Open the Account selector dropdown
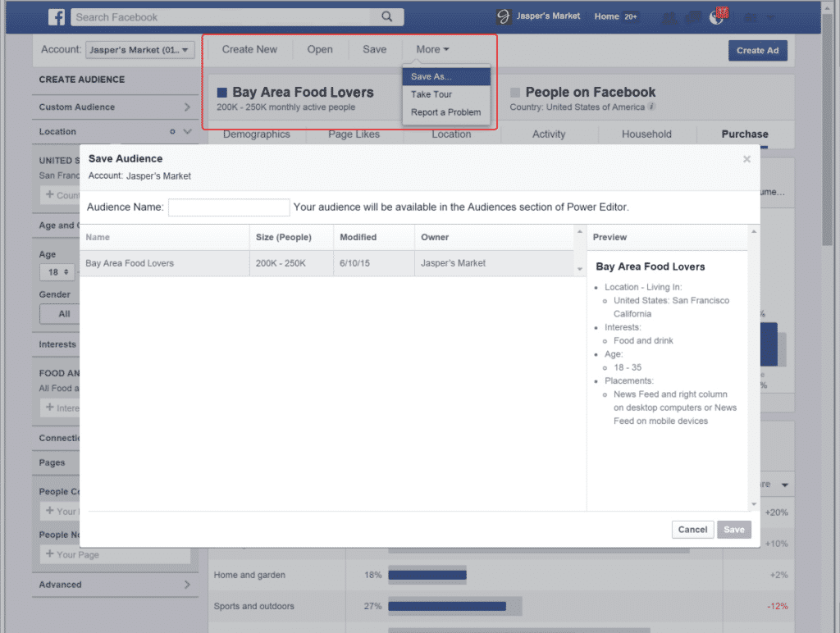Screen dimensions: 840x633 coord(139,50)
